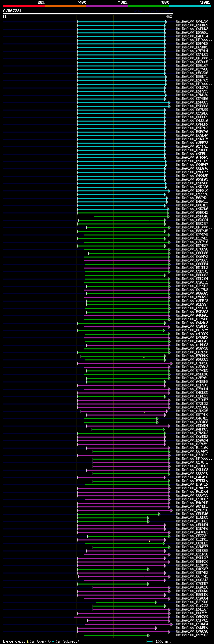
Task: Select the query name AV567281
Action: pos(12,11)
